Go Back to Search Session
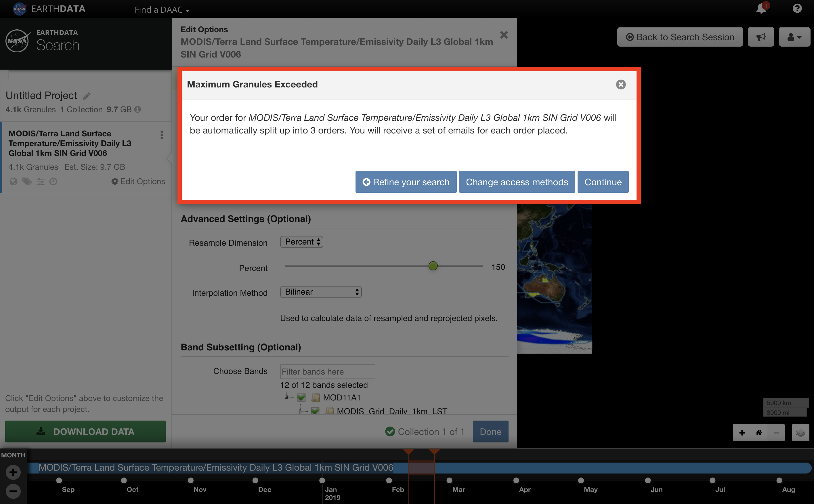Viewport: 814px width, 504px height. pyautogui.click(x=680, y=37)
